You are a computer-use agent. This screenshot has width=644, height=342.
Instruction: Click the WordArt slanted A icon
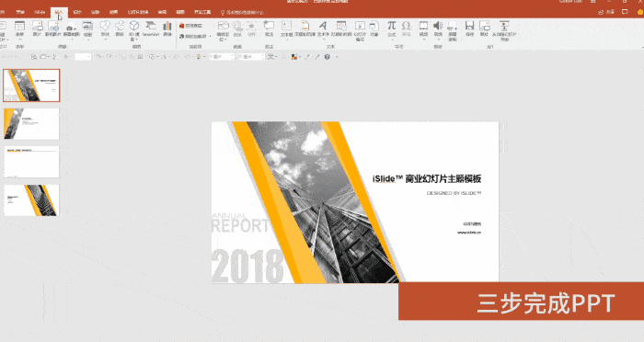tap(323, 29)
